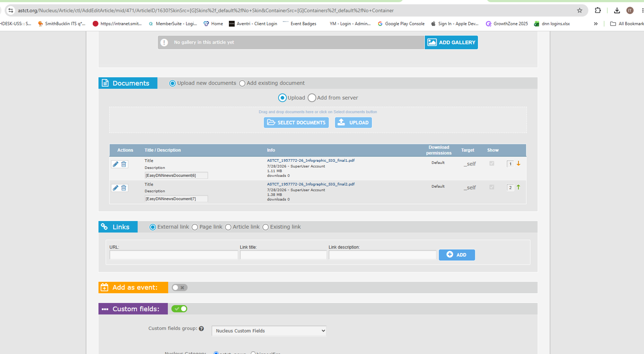Click the position number box showing 1
The height and width of the screenshot is (354, 644).
(x=510, y=164)
